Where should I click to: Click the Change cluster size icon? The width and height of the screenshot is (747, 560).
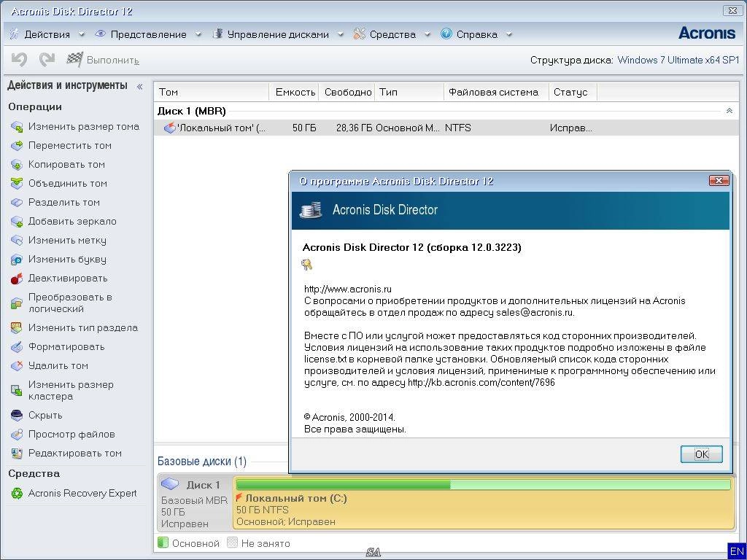tap(17, 391)
